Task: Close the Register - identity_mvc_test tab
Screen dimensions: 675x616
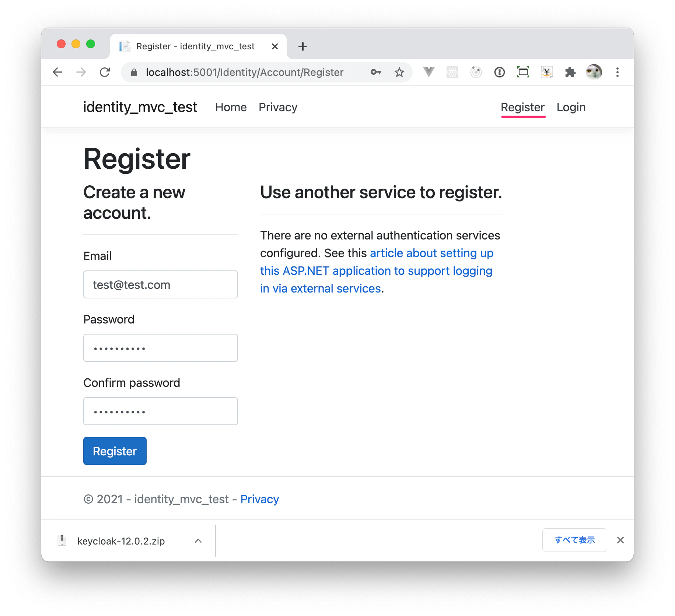Action: coord(274,46)
